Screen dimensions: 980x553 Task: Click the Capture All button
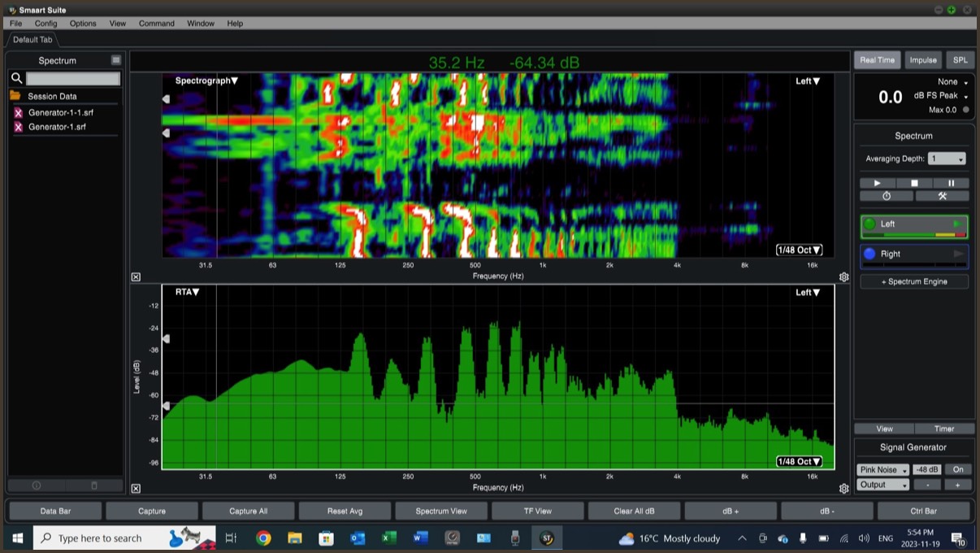pos(248,511)
